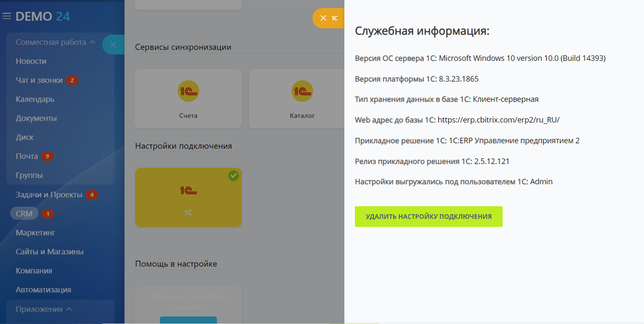Open the hamburger menu next to DEMO 24

point(7,16)
